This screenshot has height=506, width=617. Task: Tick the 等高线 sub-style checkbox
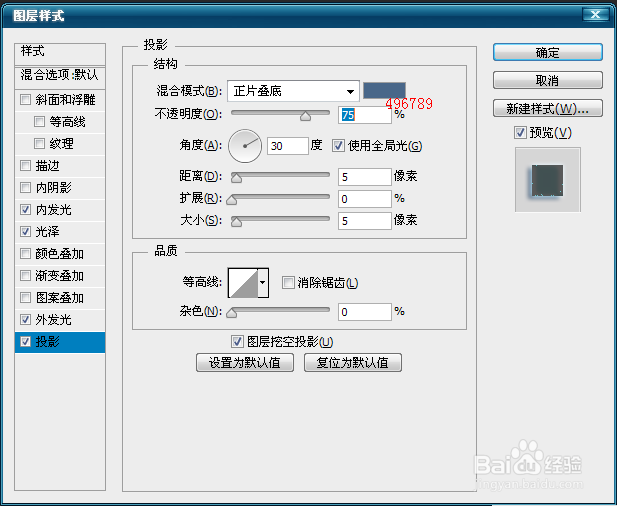[x=39, y=122]
